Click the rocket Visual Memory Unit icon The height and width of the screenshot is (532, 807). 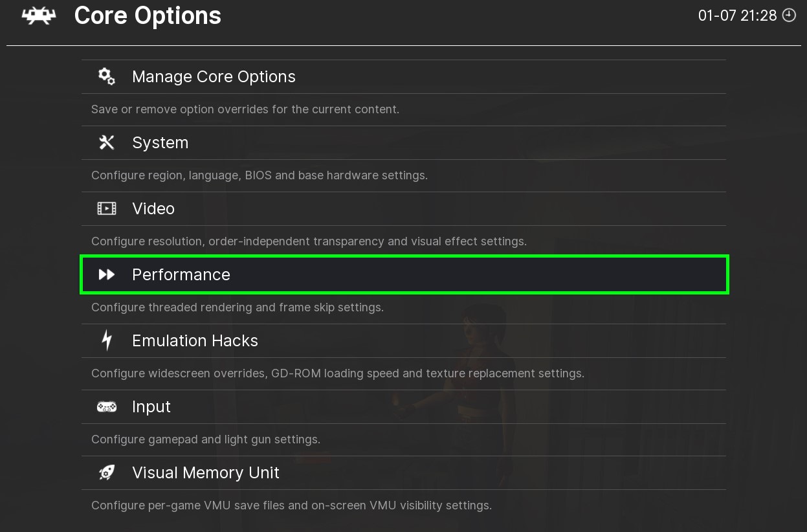[107, 472]
